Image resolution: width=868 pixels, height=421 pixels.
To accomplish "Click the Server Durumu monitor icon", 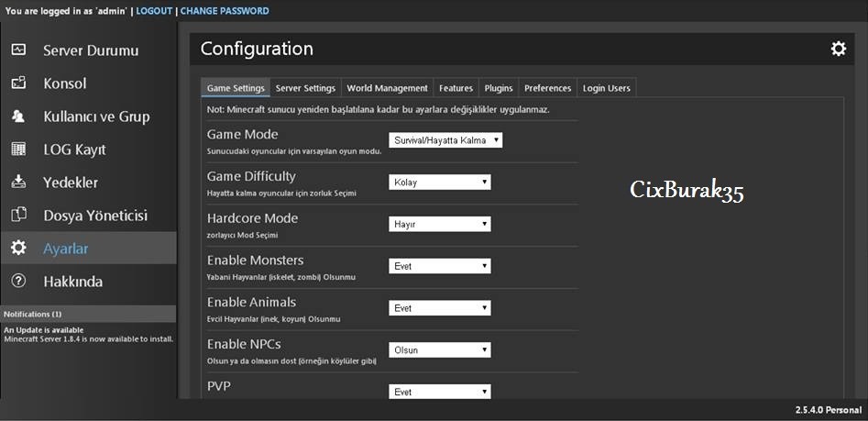I will point(18,50).
